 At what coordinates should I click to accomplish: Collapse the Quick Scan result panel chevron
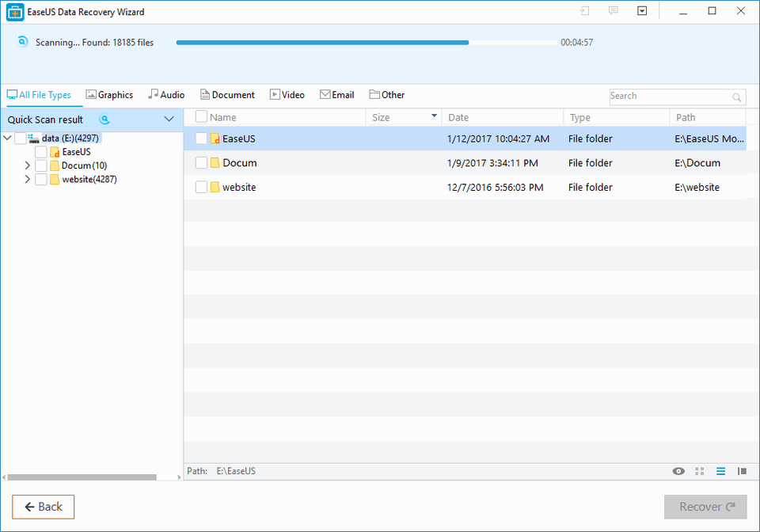tap(169, 120)
